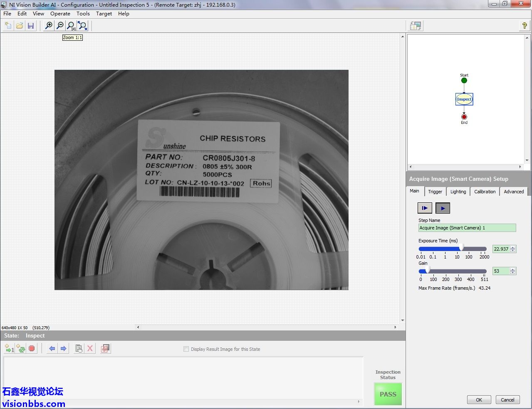
Task: Click the red Stop inspection icon
Action: (x=32, y=349)
